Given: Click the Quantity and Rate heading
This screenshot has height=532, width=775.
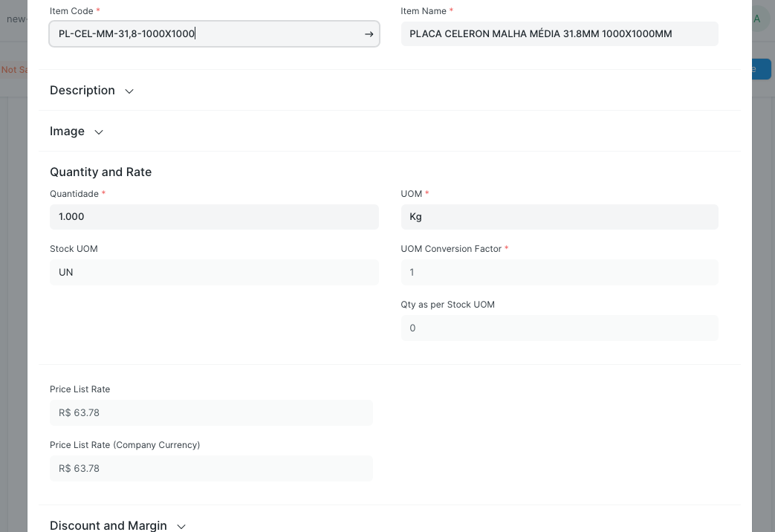Looking at the screenshot, I should [101, 172].
